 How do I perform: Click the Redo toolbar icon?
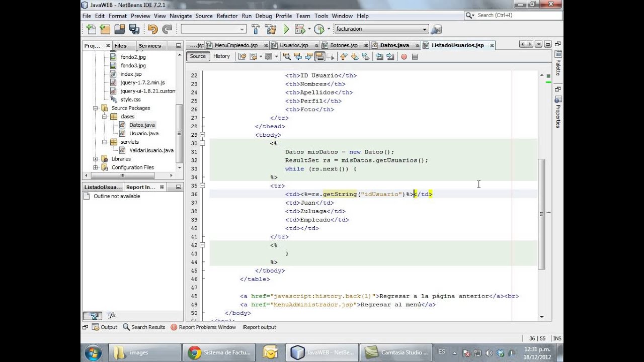click(x=167, y=29)
